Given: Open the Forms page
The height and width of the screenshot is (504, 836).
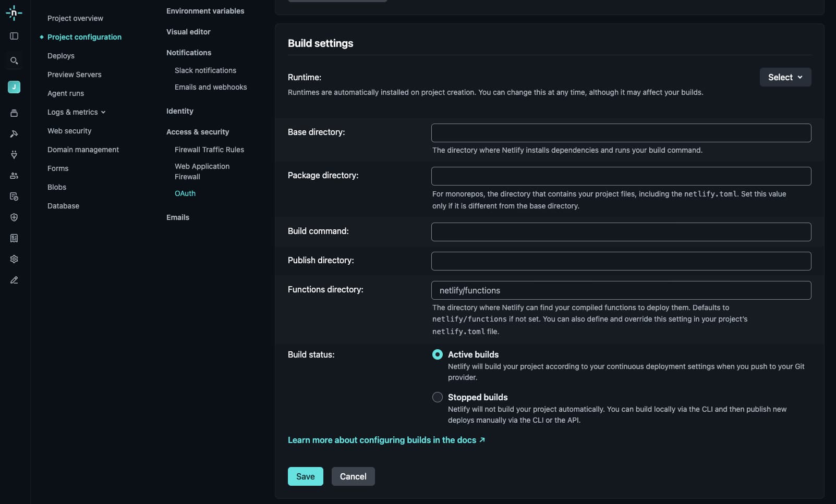Looking at the screenshot, I should [x=58, y=168].
